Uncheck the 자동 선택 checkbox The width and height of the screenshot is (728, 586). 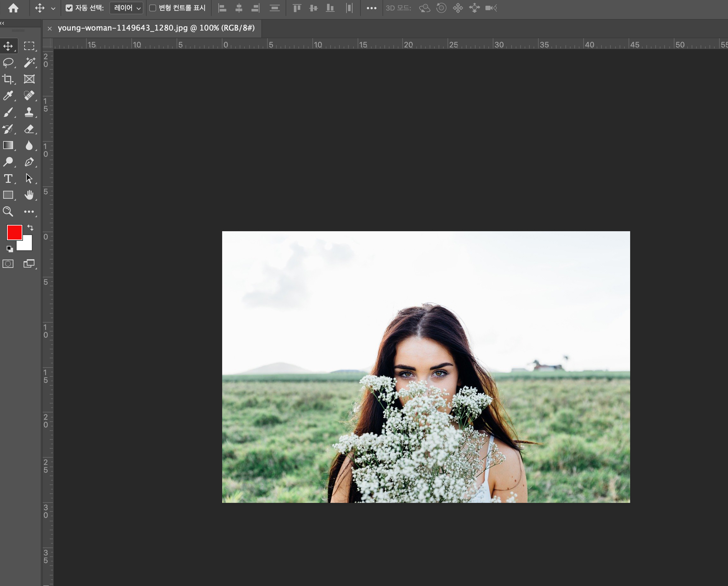tap(69, 8)
